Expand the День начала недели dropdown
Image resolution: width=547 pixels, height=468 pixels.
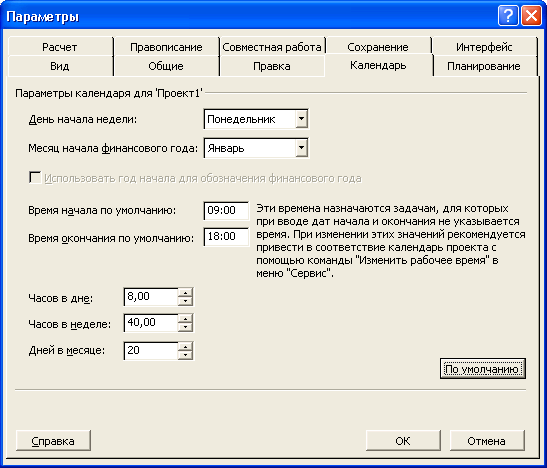[301, 119]
